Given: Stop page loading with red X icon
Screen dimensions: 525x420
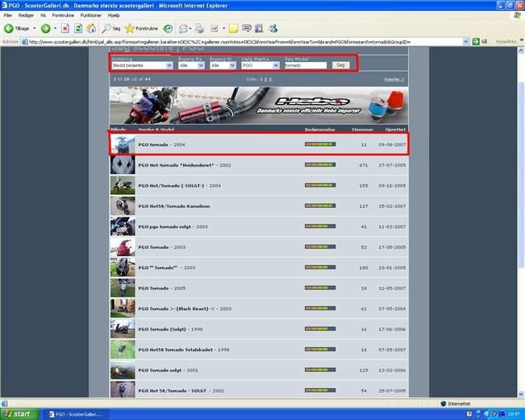Looking at the screenshot, I should pyautogui.click(x=65, y=29).
